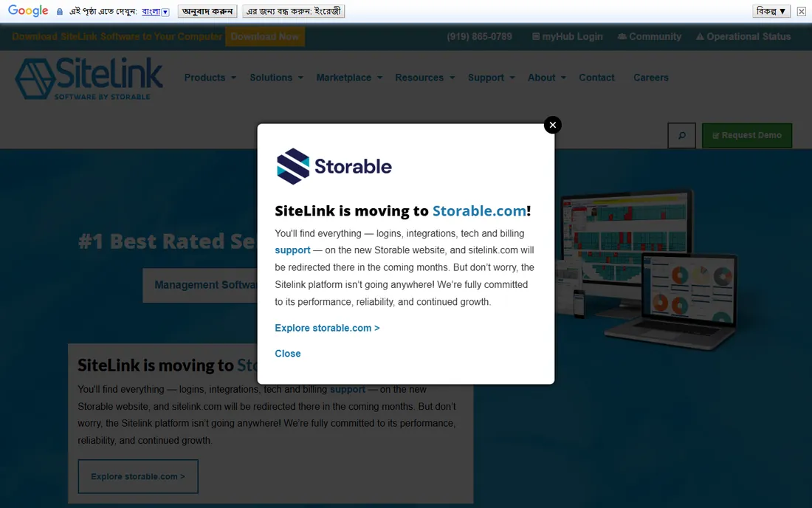Open the Careers page
Image resolution: width=812 pixels, height=508 pixels.
click(651, 78)
